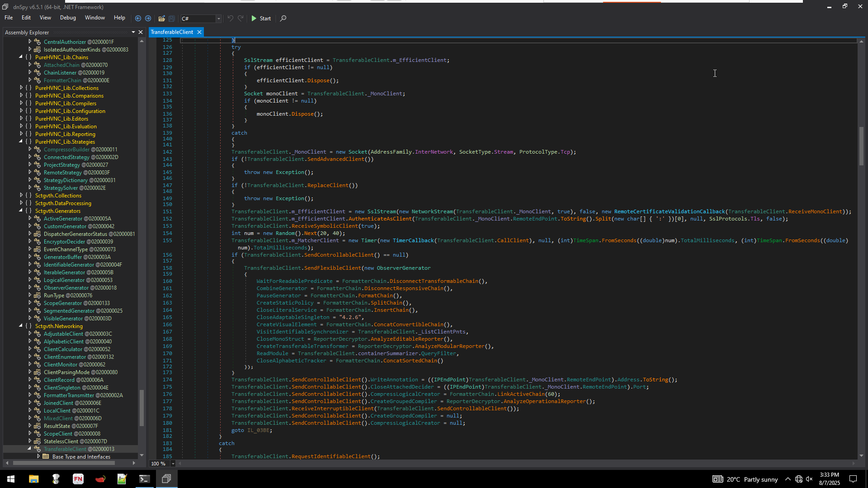Open a new assembly file
The width and height of the screenshot is (868, 488).
pos(161,19)
